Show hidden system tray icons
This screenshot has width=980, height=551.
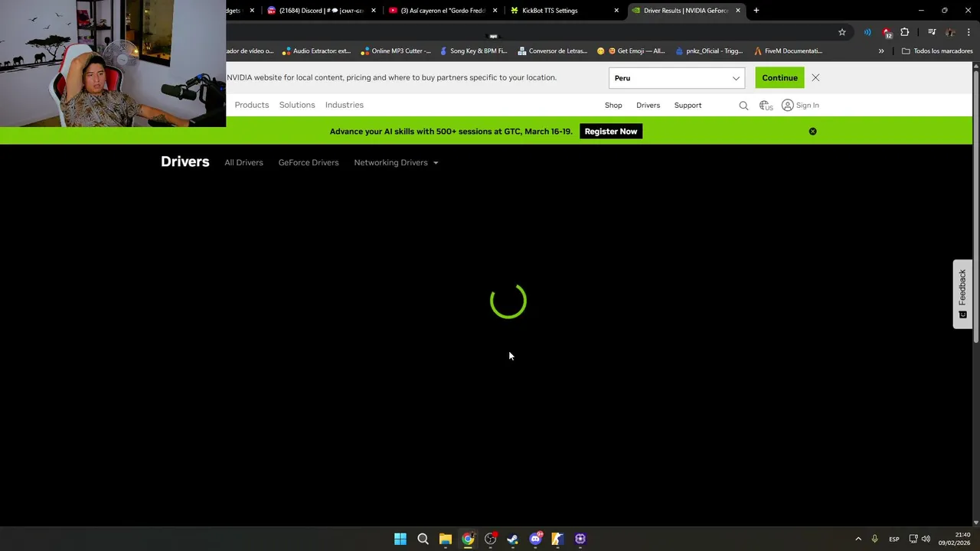click(858, 539)
